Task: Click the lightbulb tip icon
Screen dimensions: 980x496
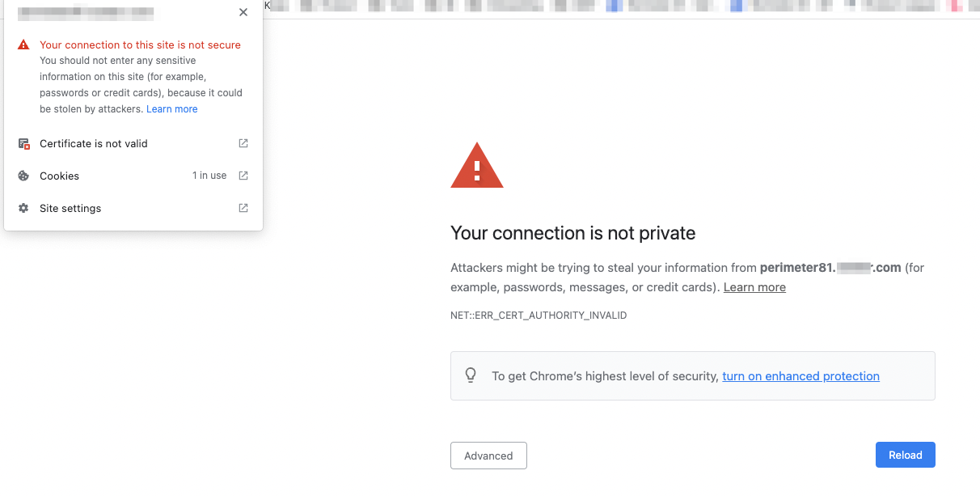Action: click(x=471, y=375)
